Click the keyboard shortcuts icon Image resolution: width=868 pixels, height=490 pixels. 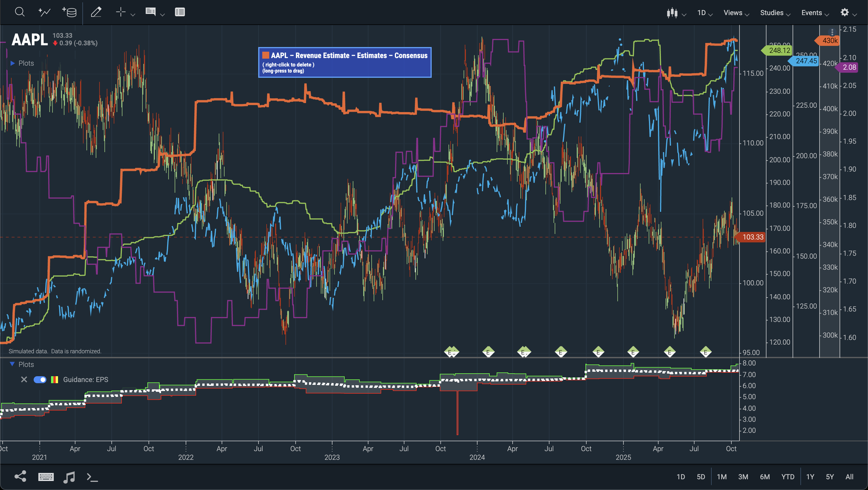(x=46, y=477)
